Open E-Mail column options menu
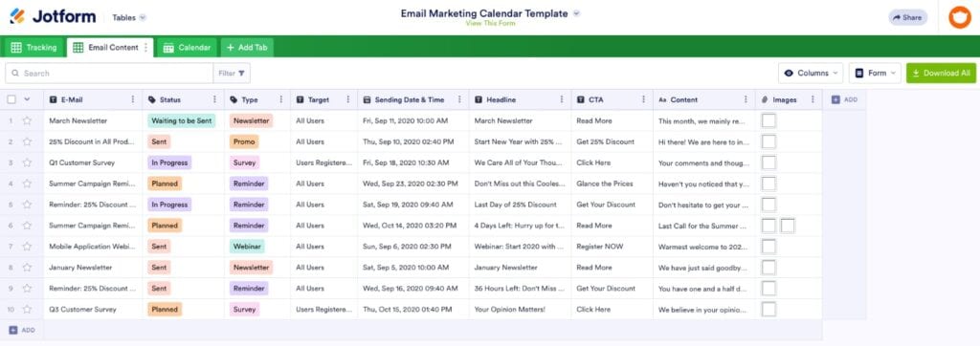 [x=132, y=99]
